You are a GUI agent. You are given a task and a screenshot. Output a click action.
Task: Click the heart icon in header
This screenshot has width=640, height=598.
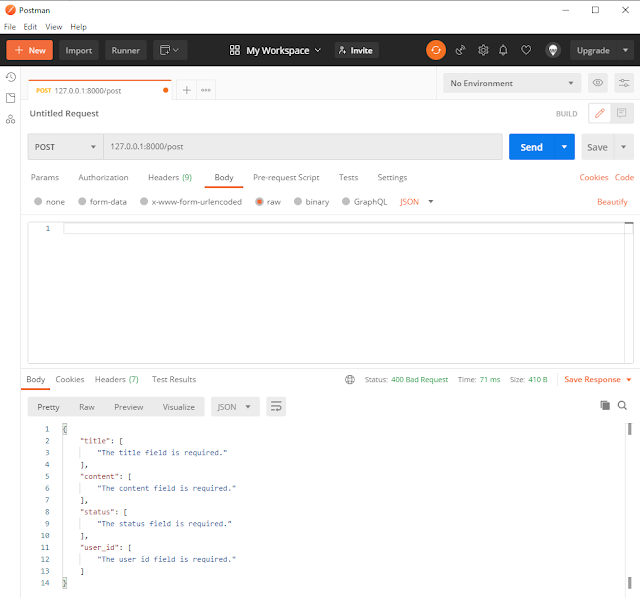point(526,50)
